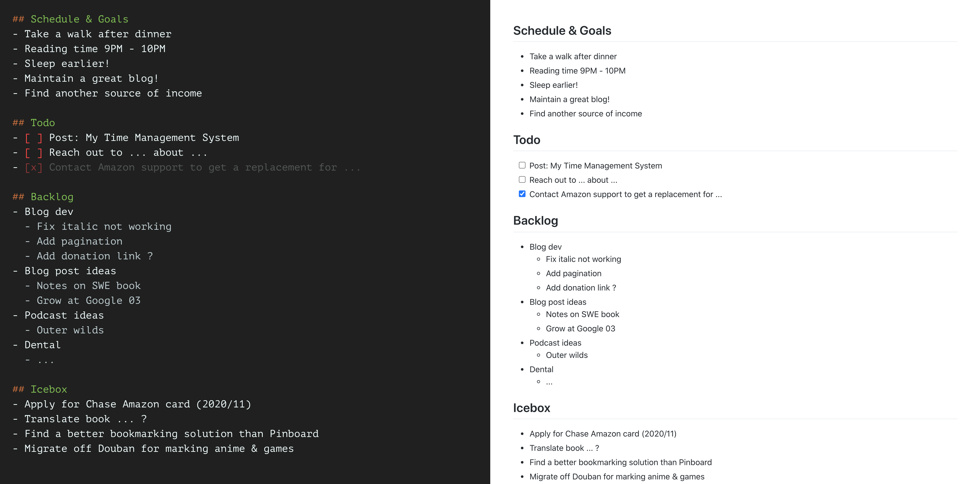Click the rendered 'Todo' heading in preview
980x484 pixels.
pyautogui.click(x=527, y=140)
